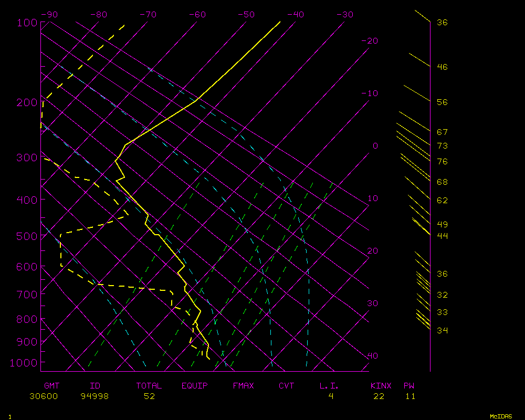Viewport: 525px width, 420px height.
Task: Click the wind speed value 56
Action: point(442,102)
